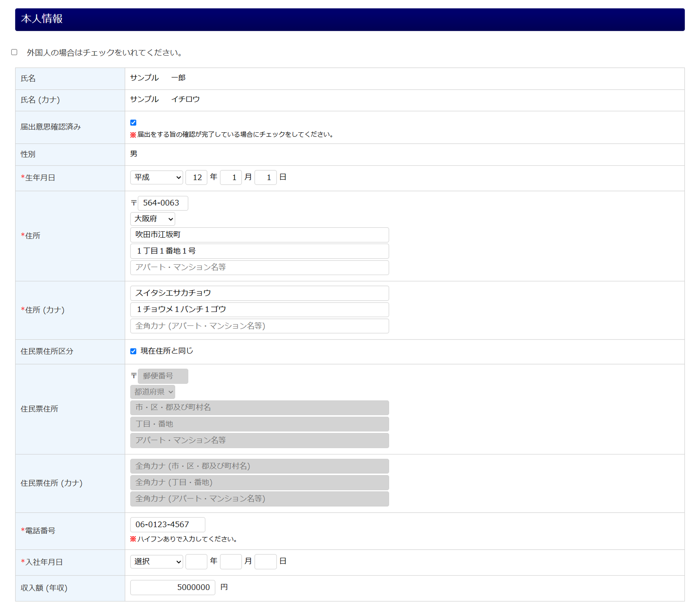
Task: Click the 吹田市江坂町 address field
Action: [x=259, y=235]
